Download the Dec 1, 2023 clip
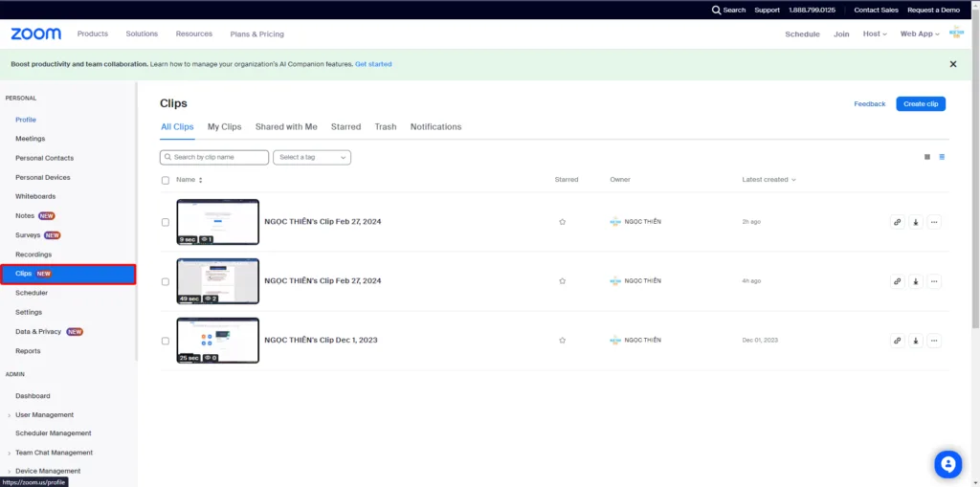The width and height of the screenshot is (980, 487). [x=915, y=341]
